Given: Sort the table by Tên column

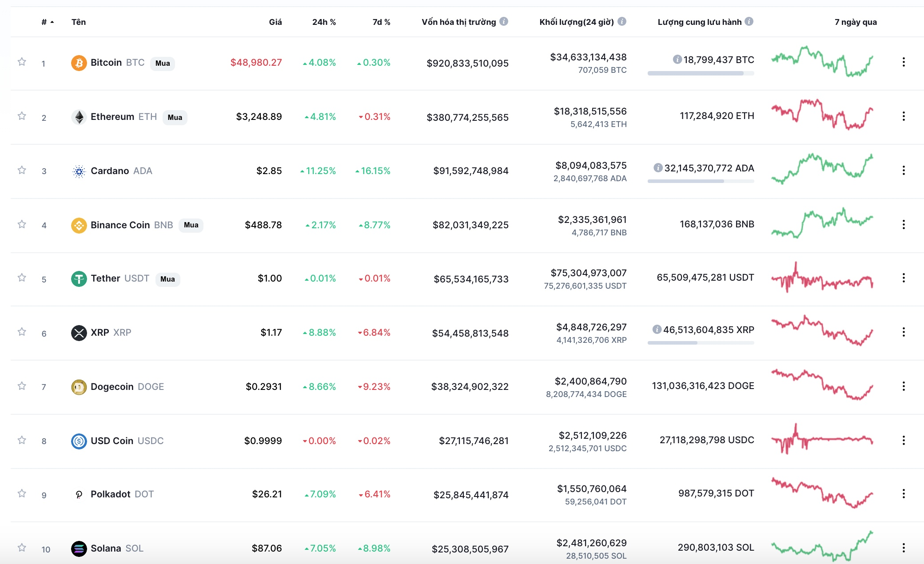Looking at the screenshot, I should coord(79,22).
